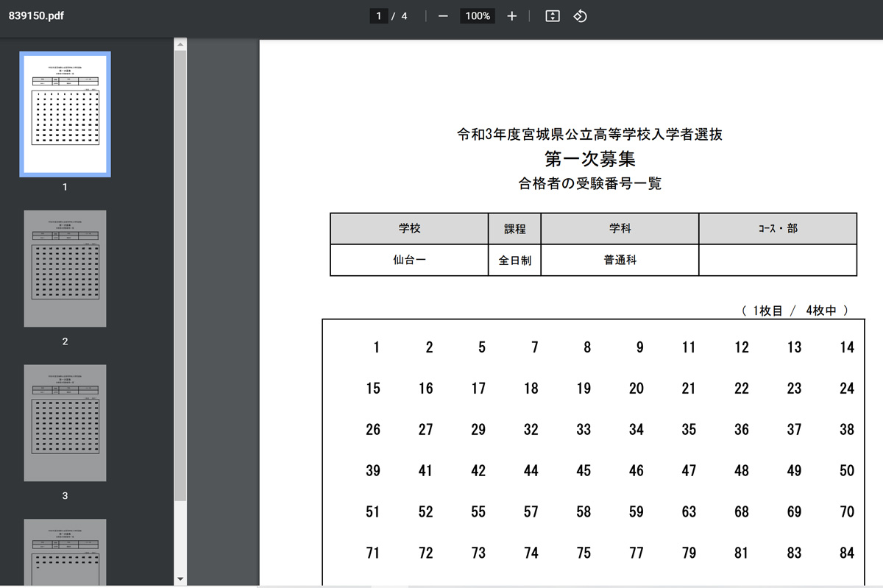Go to the partially visible page 4 thumbnail
Viewport: 883px width, 588px height.
(x=65, y=552)
